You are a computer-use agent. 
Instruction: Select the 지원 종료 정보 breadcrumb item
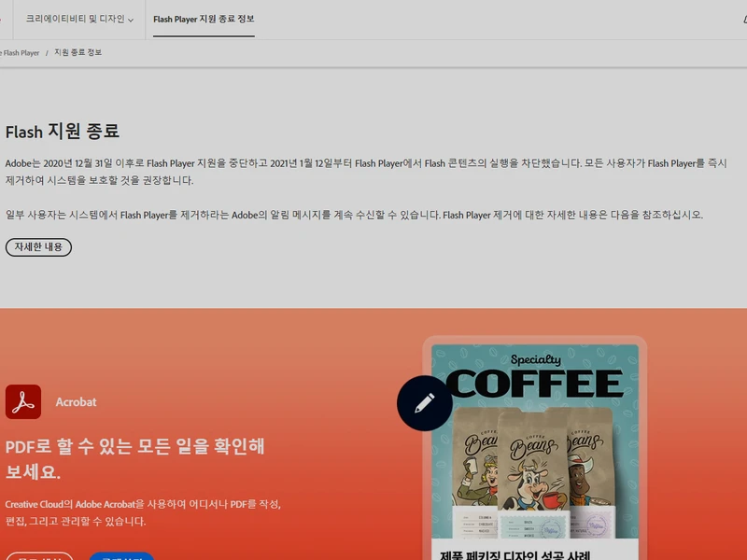click(78, 52)
